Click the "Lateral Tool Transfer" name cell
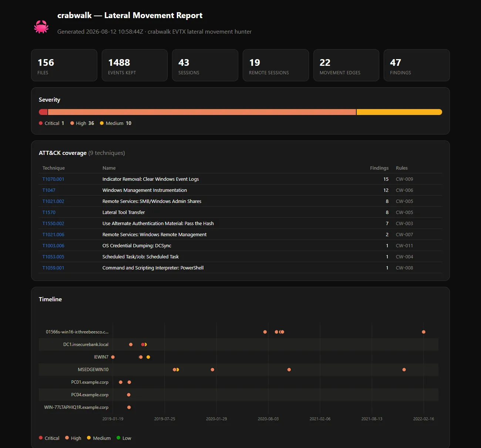 pyautogui.click(x=124, y=213)
